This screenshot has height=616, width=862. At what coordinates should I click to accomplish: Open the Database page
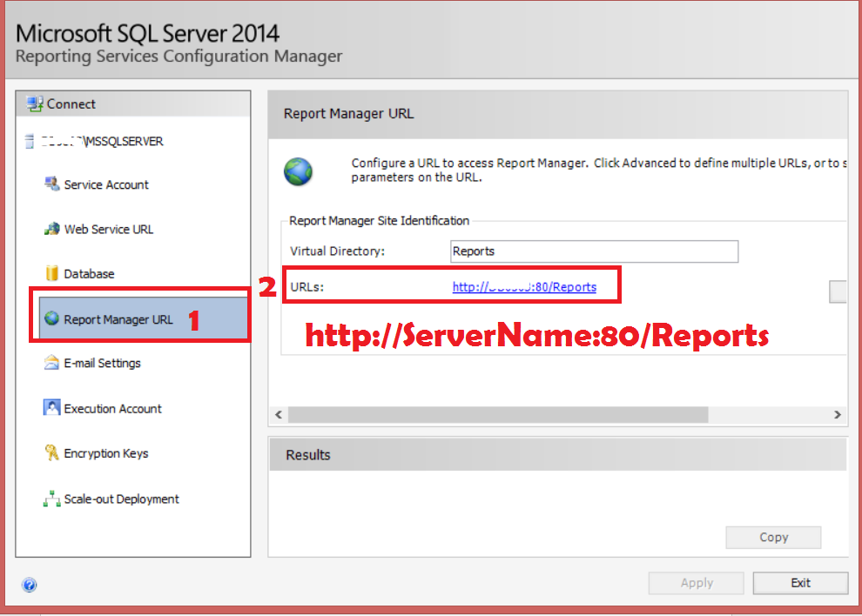(x=89, y=274)
